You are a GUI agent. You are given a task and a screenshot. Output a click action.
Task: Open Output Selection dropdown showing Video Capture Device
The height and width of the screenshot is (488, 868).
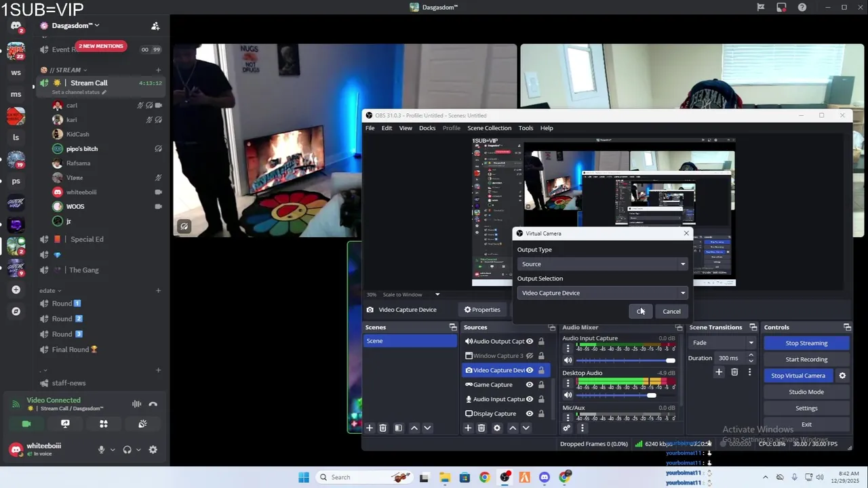tap(602, 293)
